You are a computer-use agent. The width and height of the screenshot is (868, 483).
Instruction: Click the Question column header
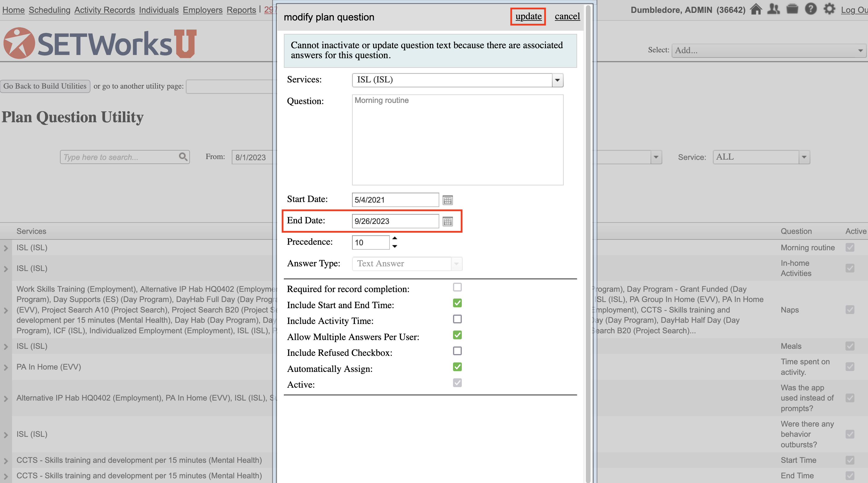(x=796, y=231)
